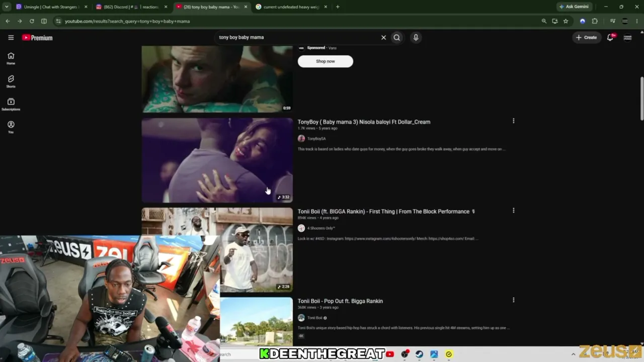The width and height of the screenshot is (644, 362).
Task: Open the TonyBoySA channel avatar
Action: (x=301, y=139)
